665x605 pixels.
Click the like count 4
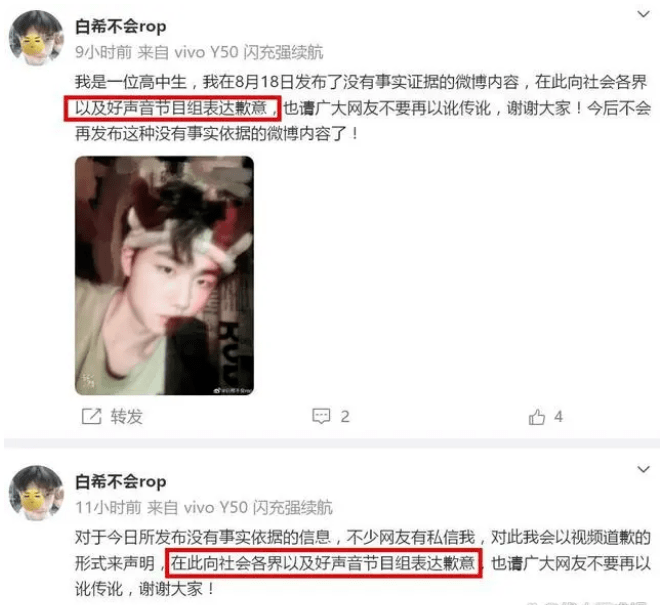[x=559, y=417]
